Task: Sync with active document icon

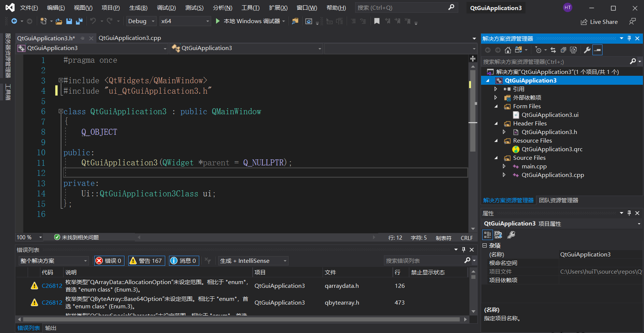Action: click(553, 50)
